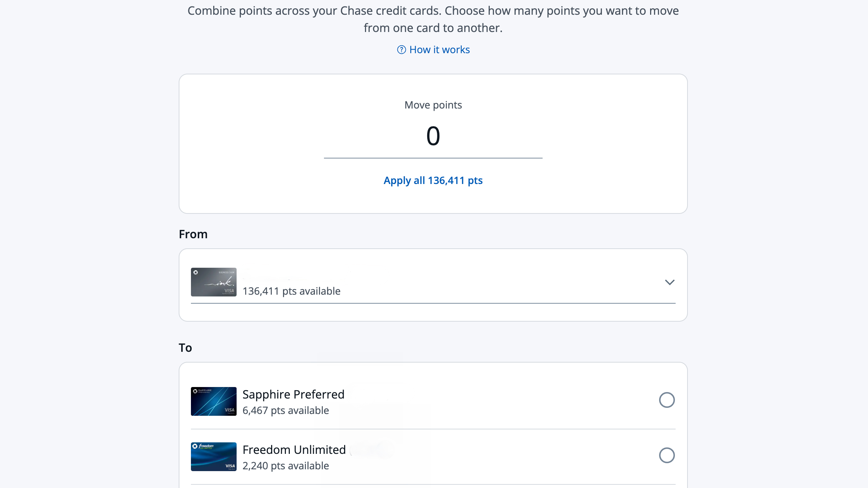Open the How it works link
This screenshot has width=868, height=488.
[x=439, y=50]
